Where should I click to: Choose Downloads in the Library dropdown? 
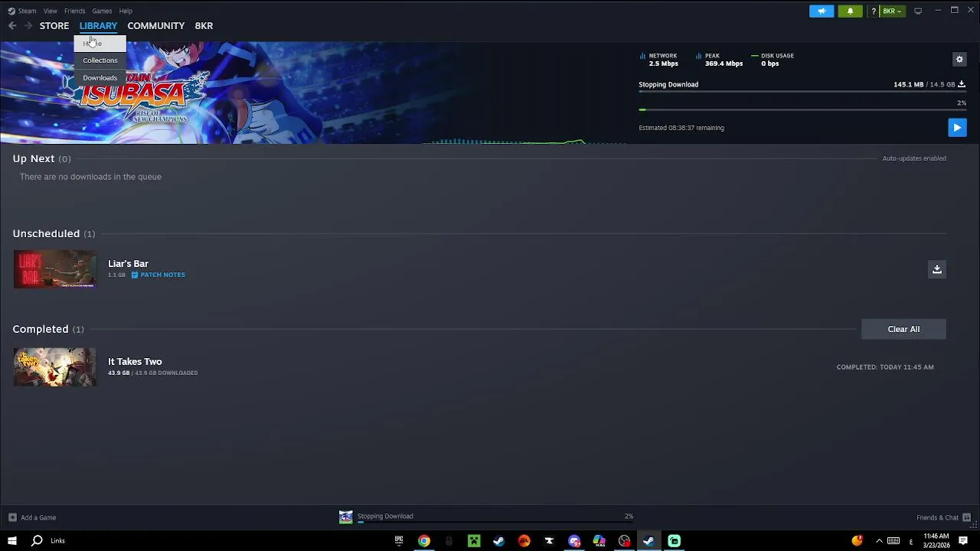pos(100,78)
